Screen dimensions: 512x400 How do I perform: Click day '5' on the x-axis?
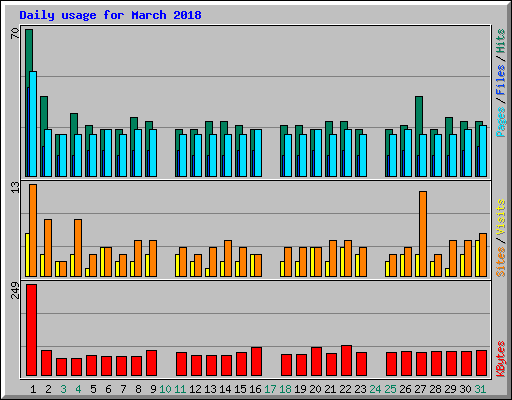coord(93,389)
